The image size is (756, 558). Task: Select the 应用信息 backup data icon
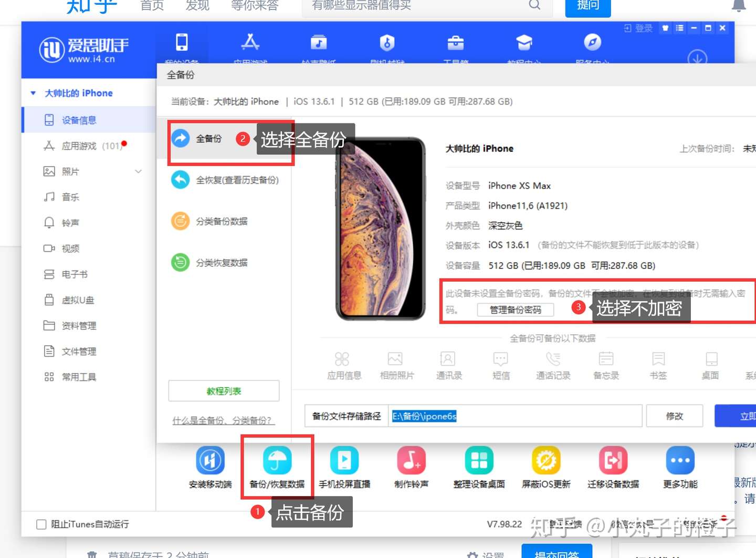(x=342, y=359)
